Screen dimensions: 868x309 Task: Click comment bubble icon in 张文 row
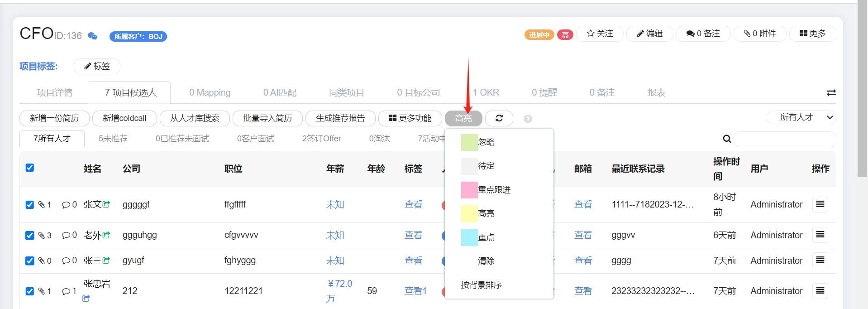pos(66,205)
